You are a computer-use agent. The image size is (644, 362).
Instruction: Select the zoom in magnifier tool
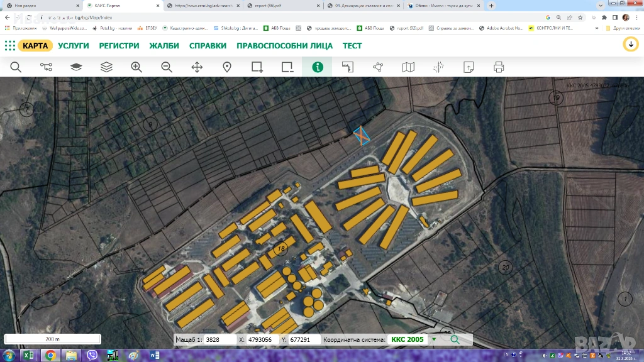[136, 67]
